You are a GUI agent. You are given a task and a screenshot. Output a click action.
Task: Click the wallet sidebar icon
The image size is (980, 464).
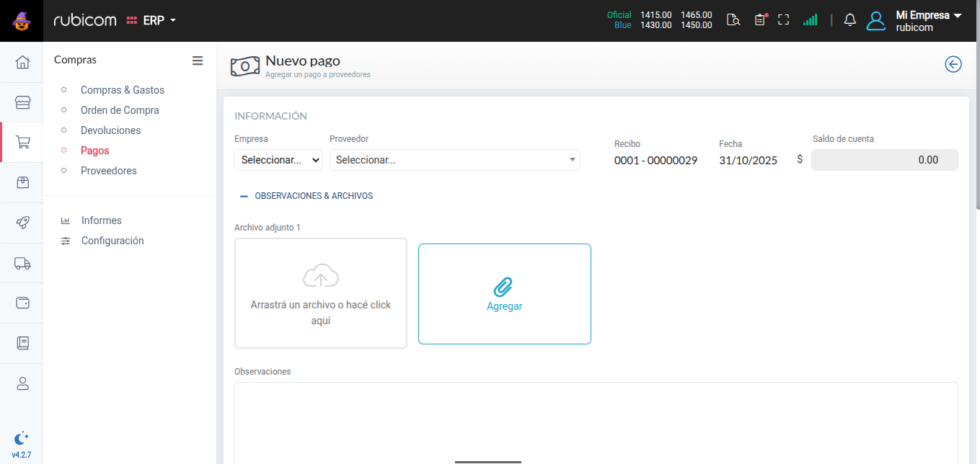click(x=22, y=303)
